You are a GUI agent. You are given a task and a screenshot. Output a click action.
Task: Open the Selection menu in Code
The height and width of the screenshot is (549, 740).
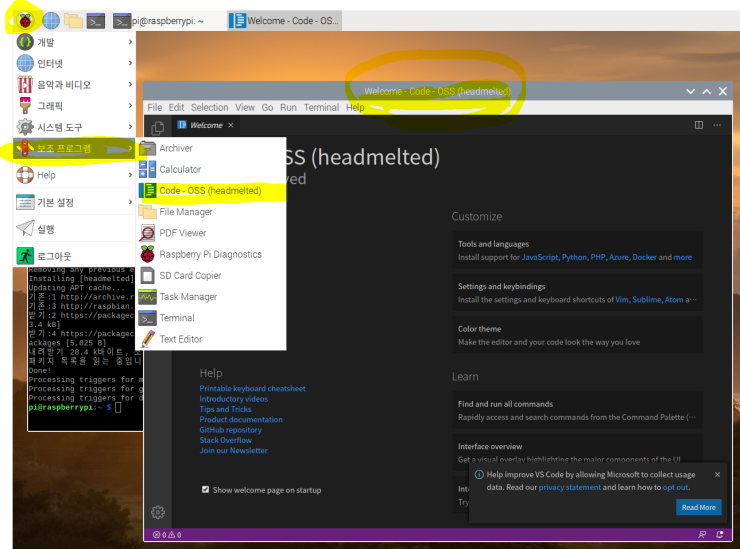click(x=210, y=107)
